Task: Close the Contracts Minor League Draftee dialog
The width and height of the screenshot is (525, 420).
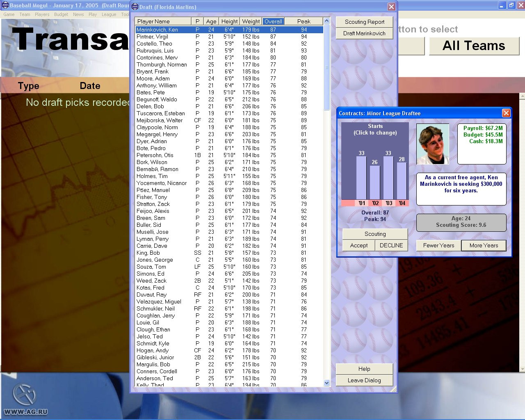Action: [506, 113]
